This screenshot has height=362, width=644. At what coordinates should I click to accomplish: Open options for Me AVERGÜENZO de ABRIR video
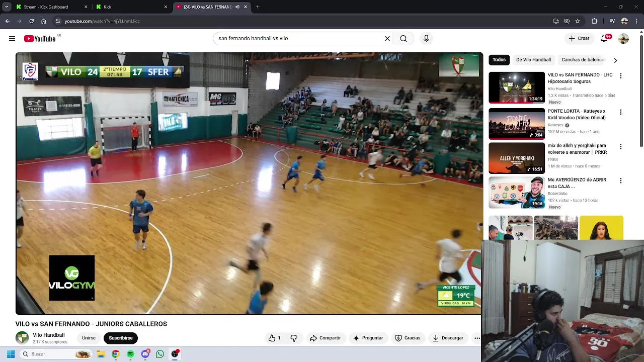coord(620,180)
